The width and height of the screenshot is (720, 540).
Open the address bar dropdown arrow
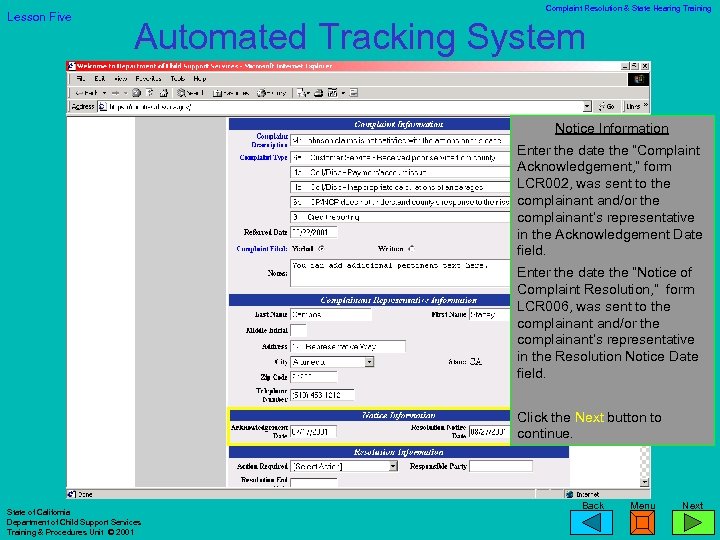point(587,107)
